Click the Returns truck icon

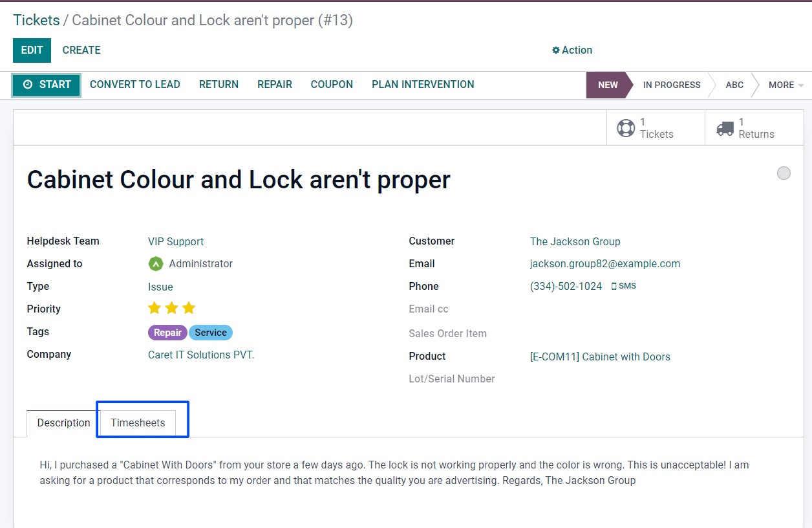[725, 128]
